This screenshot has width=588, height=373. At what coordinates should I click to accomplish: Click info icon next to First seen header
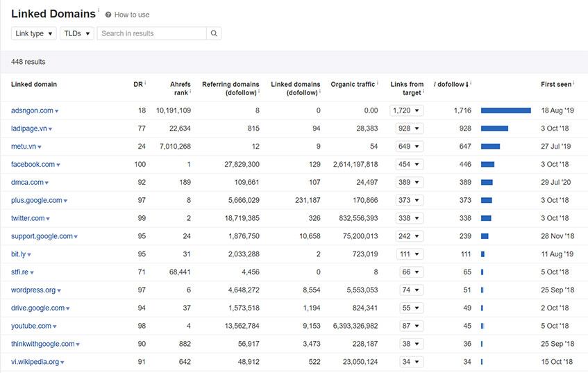(x=573, y=83)
